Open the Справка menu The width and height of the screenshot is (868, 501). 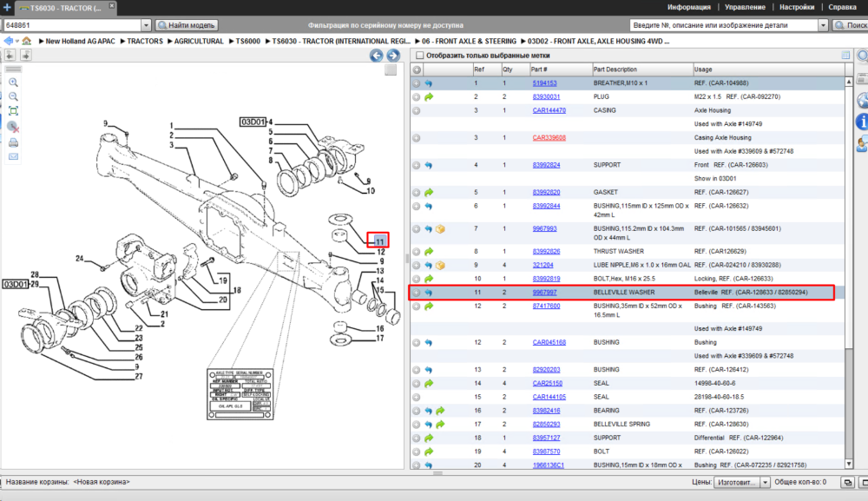click(842, 7)
